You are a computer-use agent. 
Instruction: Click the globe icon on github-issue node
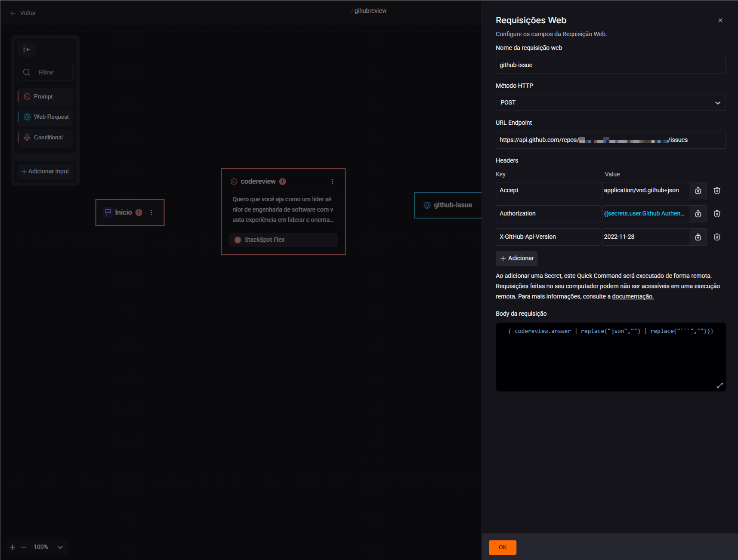pos(426,205)
